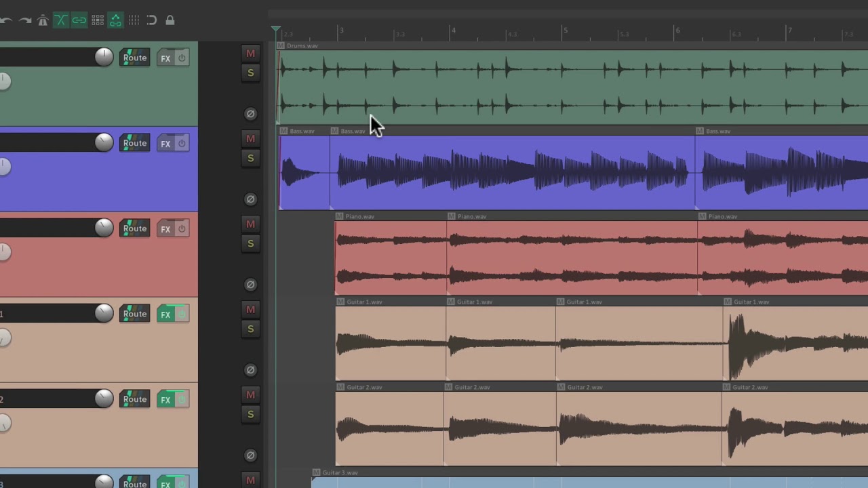Select the first short Bass.wav item
The width and height of the screenshot is (868, 488).
click(x=304, y=172)
